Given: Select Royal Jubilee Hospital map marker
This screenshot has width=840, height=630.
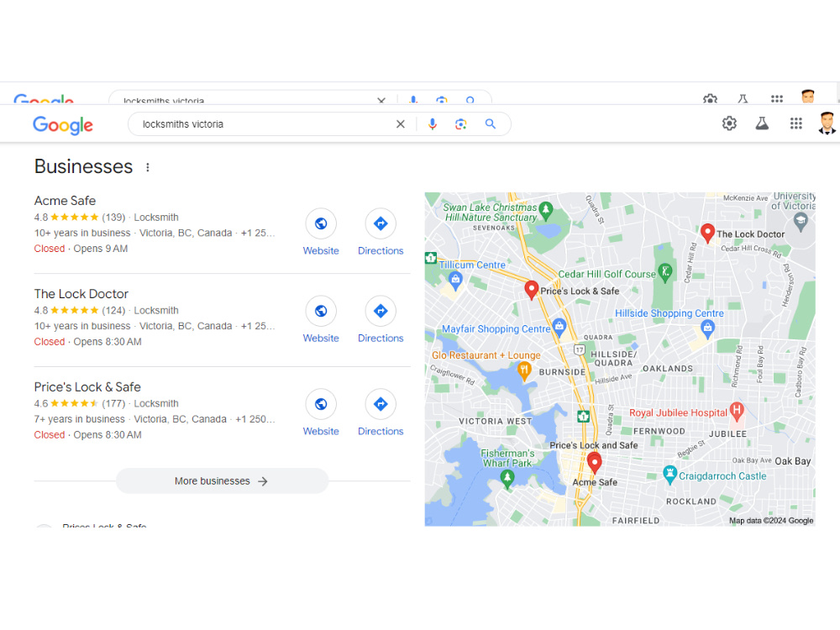Looking at the screenshot, I should pos(738,411).
